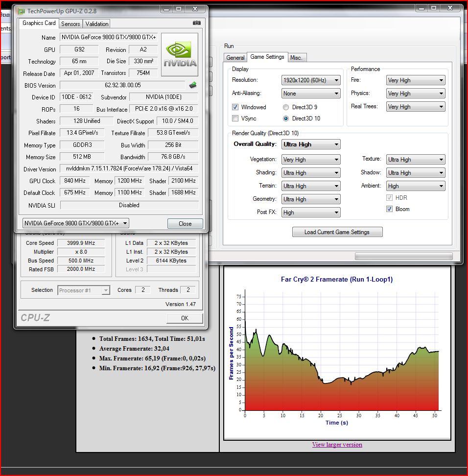
Task: Open the Terrain quality dropdown
Action: (x=311, y=186)
